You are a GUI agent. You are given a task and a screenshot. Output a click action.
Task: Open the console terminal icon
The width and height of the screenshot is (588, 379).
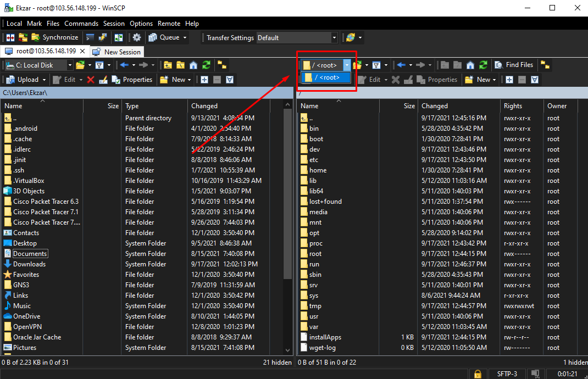pos(90,37)
